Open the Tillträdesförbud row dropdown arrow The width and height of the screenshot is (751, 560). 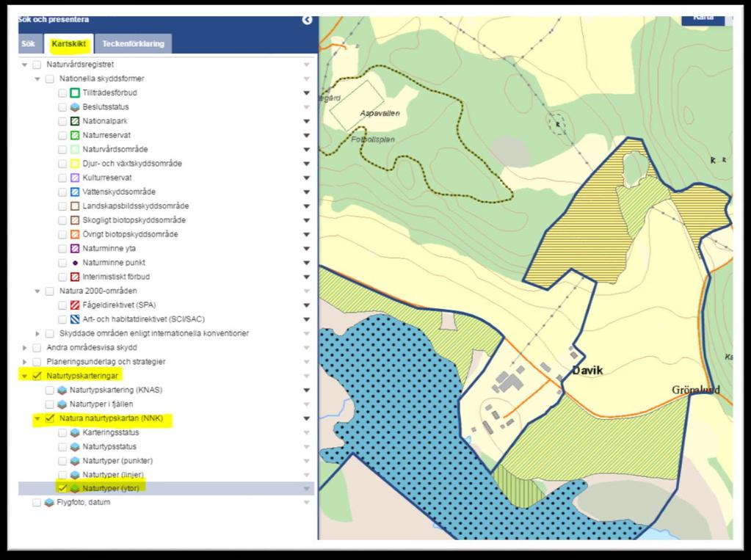point(307,93)
